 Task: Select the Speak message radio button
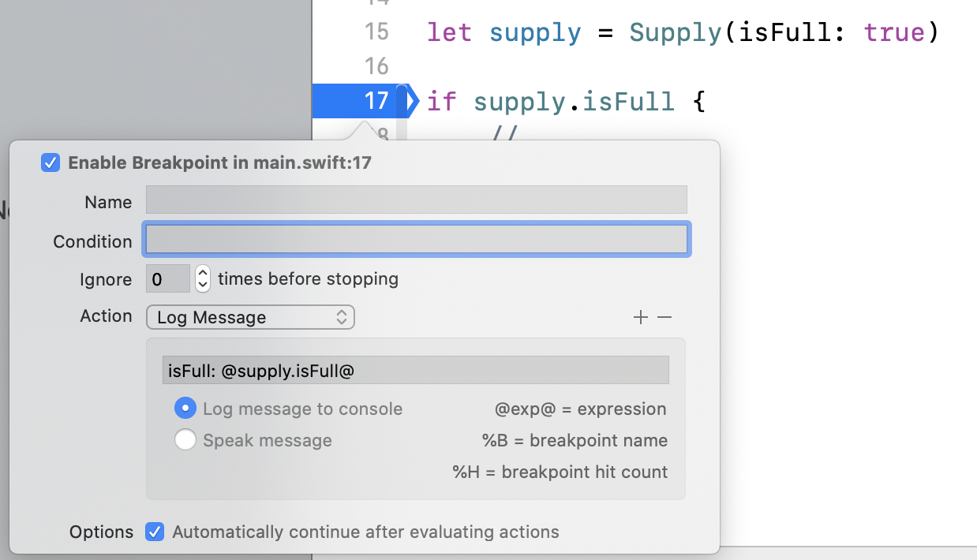click(185, 440)
